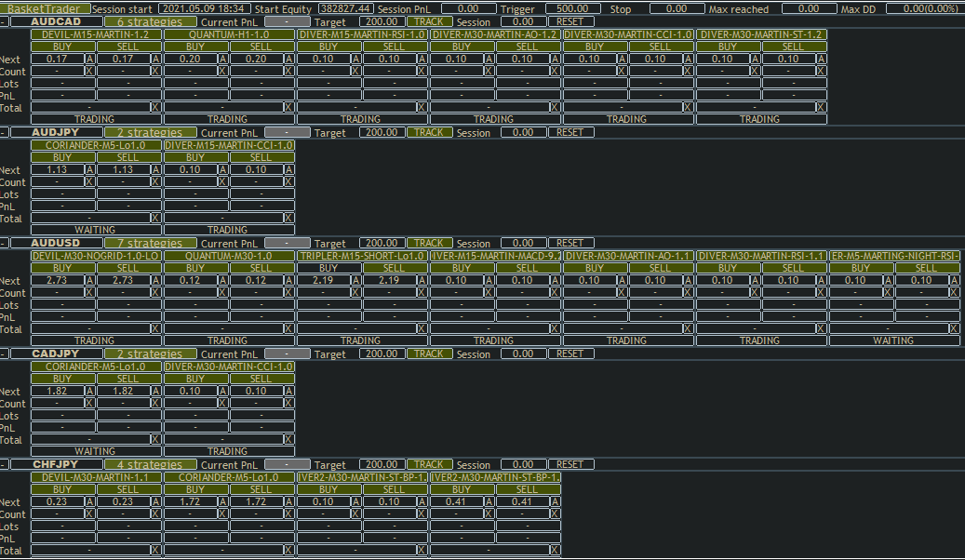This screenshot has height=560, width=965.
Task: Toggle TRACK for the AUDJPY basket
Action: tap(430, 132)
